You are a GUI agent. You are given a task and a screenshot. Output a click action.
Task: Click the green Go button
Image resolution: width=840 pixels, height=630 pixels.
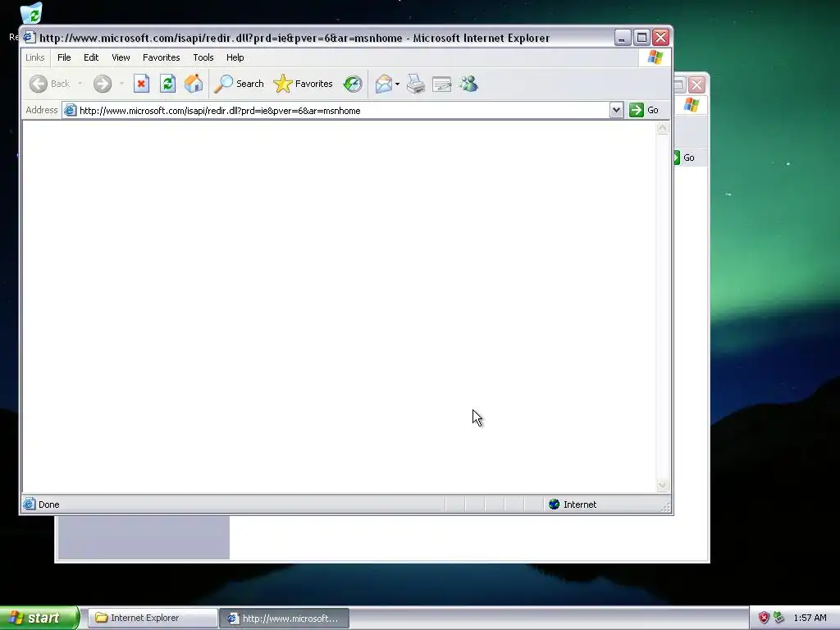coord(645,111)
